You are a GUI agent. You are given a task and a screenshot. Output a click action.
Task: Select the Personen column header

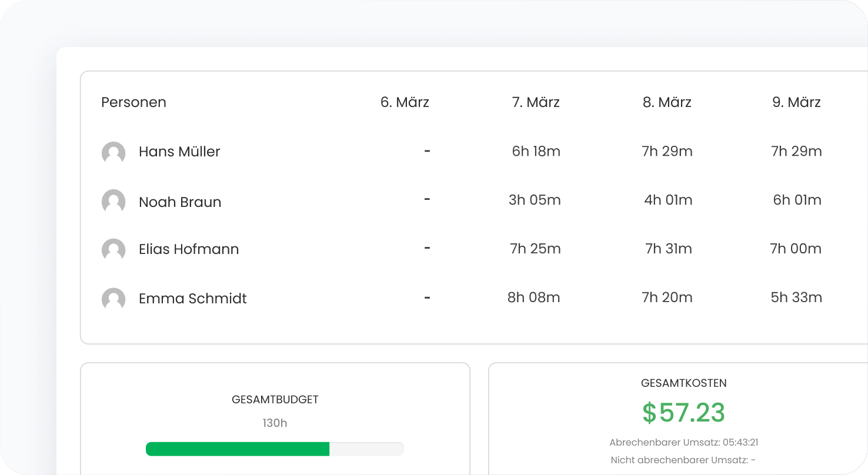(x=133, y=102)
